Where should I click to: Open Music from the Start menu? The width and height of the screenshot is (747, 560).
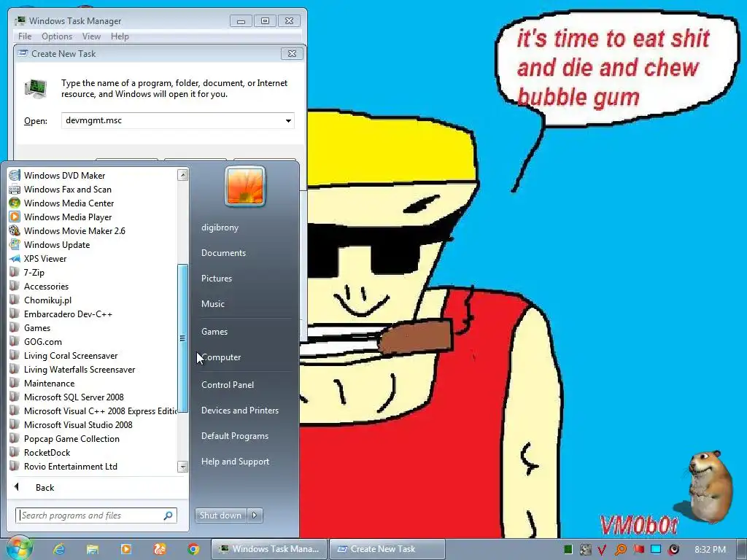(x=212, y=304)
